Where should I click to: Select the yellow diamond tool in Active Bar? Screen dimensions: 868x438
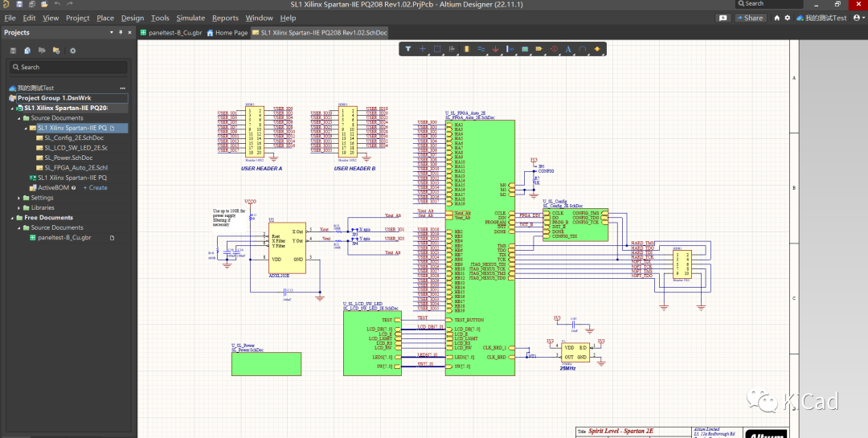coord(597,49)
